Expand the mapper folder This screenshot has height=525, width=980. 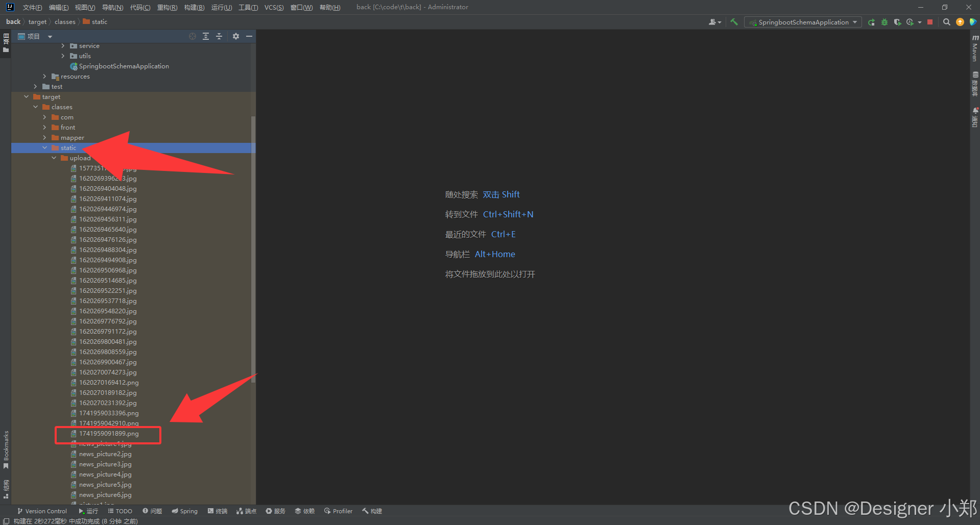pyautogui.click(x=44, y=137)
